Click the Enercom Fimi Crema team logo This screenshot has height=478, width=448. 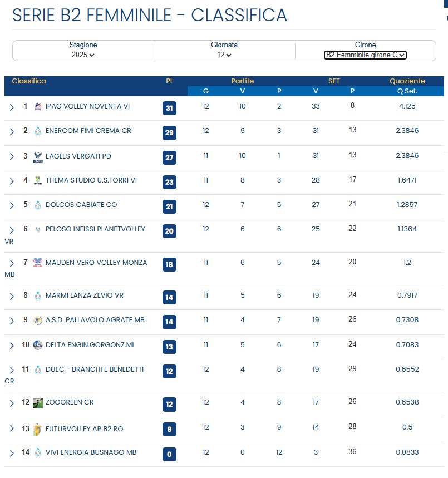click(38, 131)
